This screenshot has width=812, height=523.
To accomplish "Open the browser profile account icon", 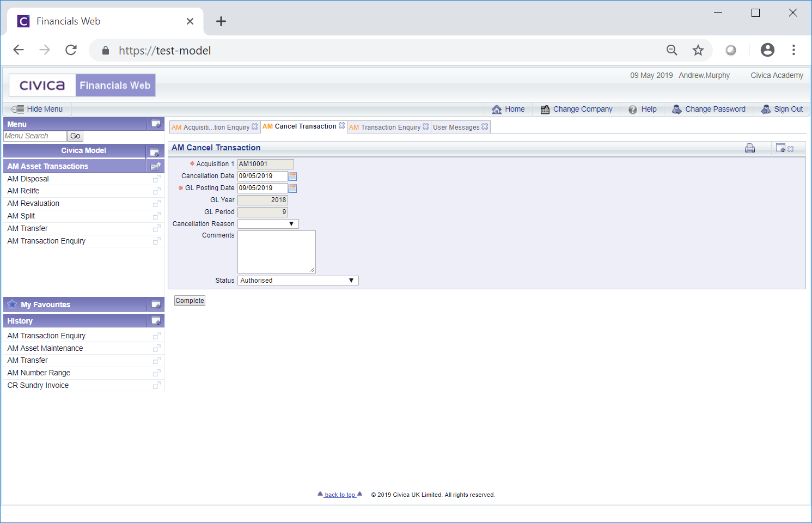I will pyautogui.click(x=767, y=50).
